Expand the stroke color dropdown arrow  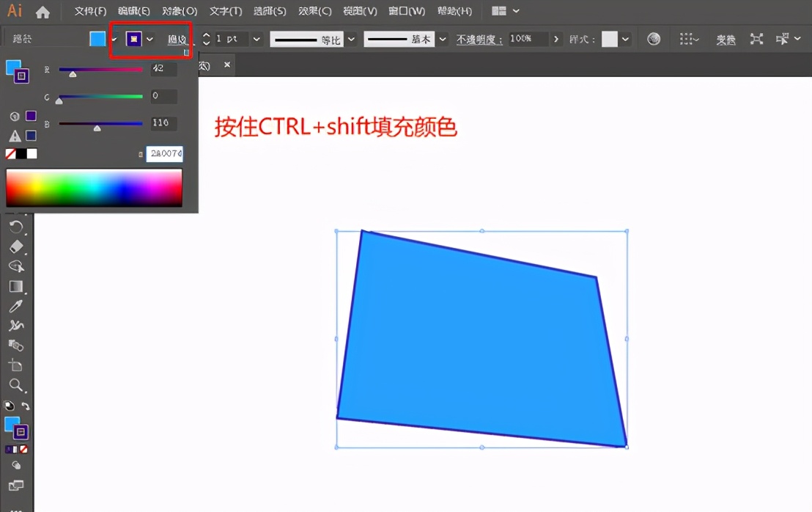150,39
